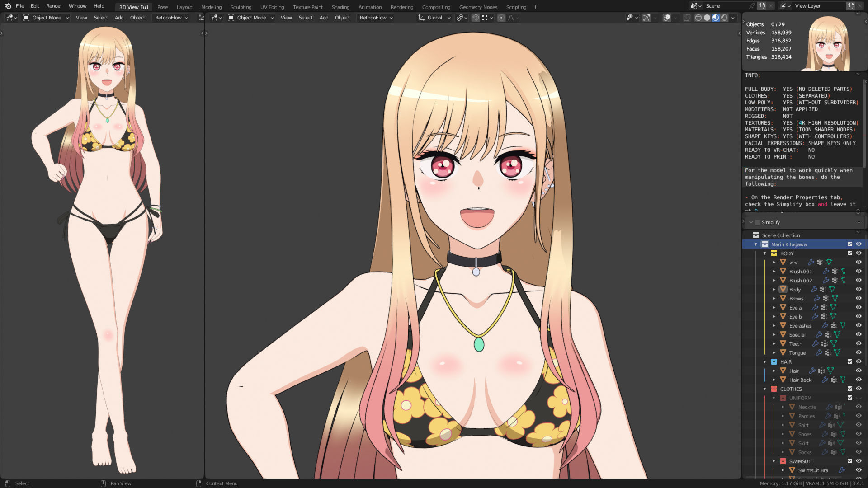Open the scene browse icon dropdown
868x488 pixels.
(x=696, y=6)
